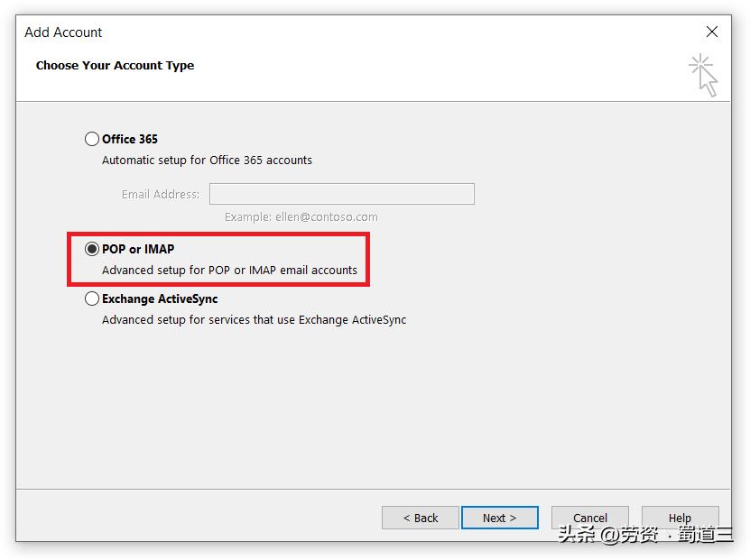
Task: Click the Office 365 automatic setup description
Action: [207, 160]
